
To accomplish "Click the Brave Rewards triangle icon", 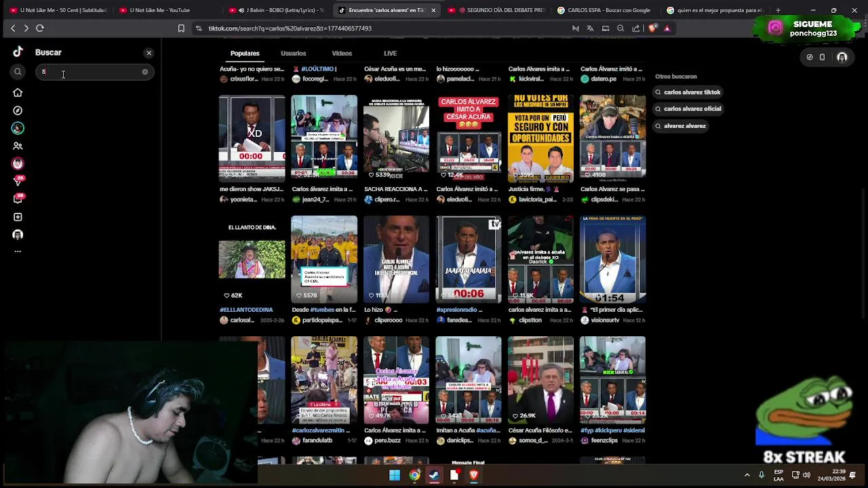I will coord(667,28).
